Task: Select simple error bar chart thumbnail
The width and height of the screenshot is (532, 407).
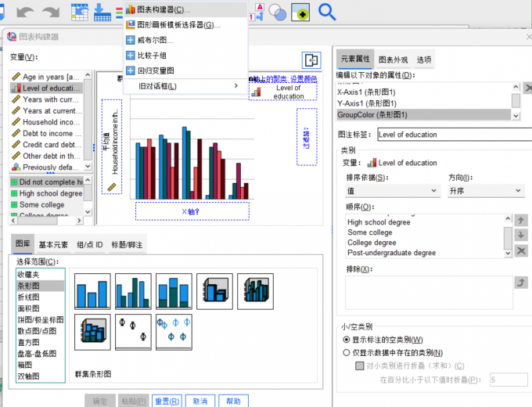Action: click(x=133, y=332)
